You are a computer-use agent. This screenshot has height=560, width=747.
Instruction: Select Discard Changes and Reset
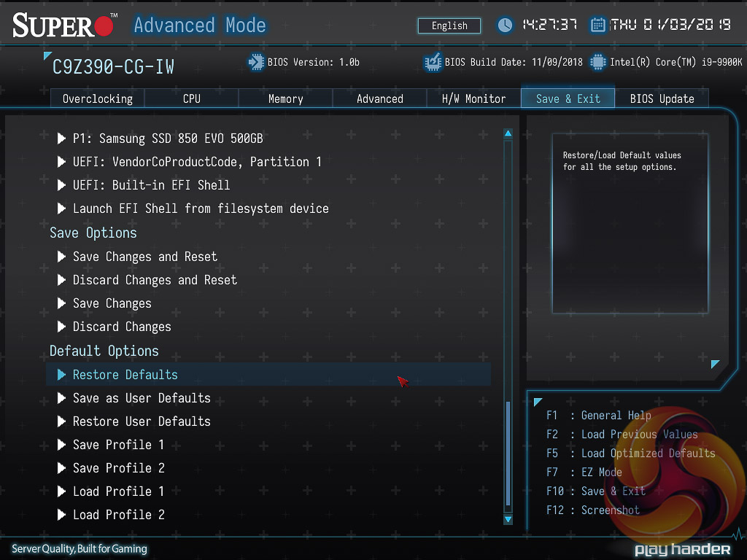(x=155, y=280)
